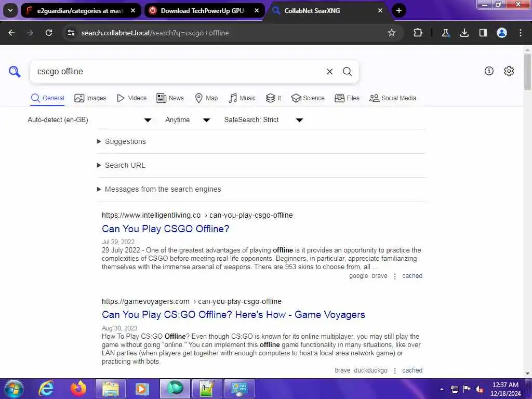The height and width of the screenshot is (399, 532).
Task: Select the Files search category
Action: [x=347, y=98]
